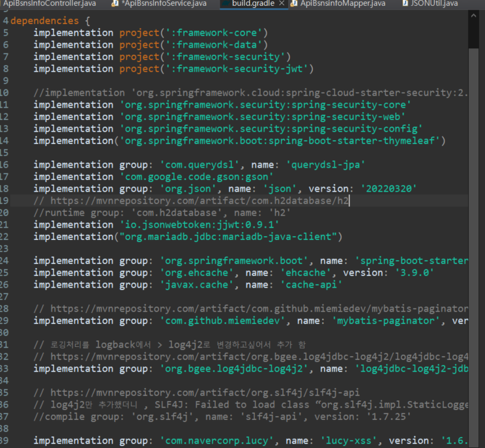
Task: Click the ':framework-security-jwt' project line
Action: click(x=173, y=68)
